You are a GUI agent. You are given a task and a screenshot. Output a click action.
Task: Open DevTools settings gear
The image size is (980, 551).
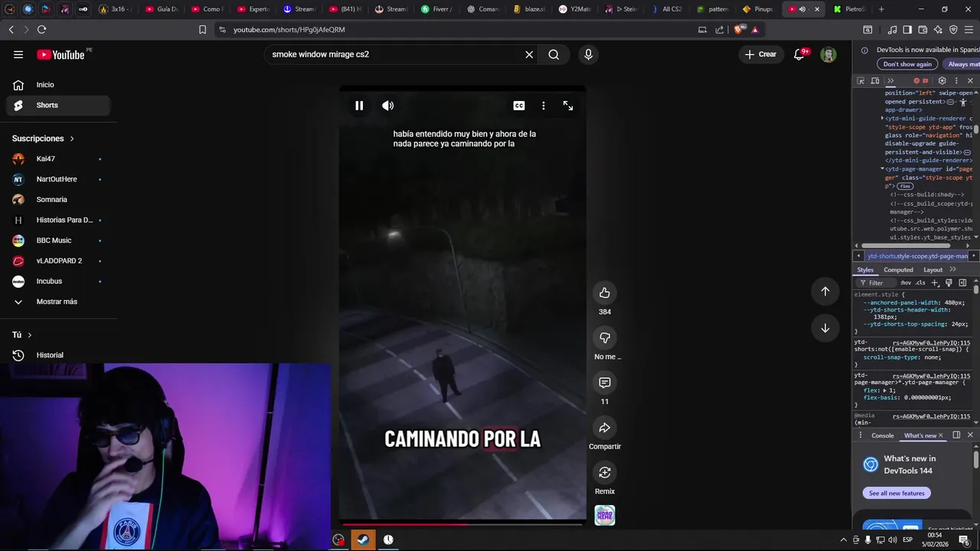pyautogui.click(x=942, y=80)
